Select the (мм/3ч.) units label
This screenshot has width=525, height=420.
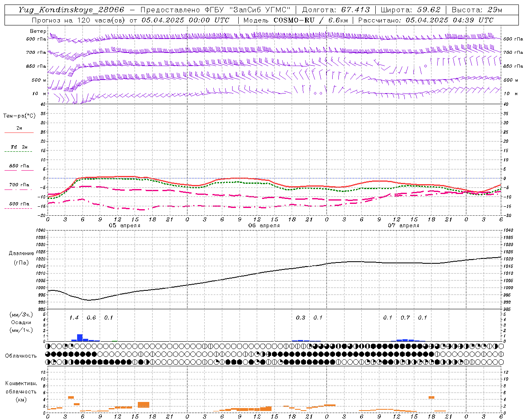point(21,315)
